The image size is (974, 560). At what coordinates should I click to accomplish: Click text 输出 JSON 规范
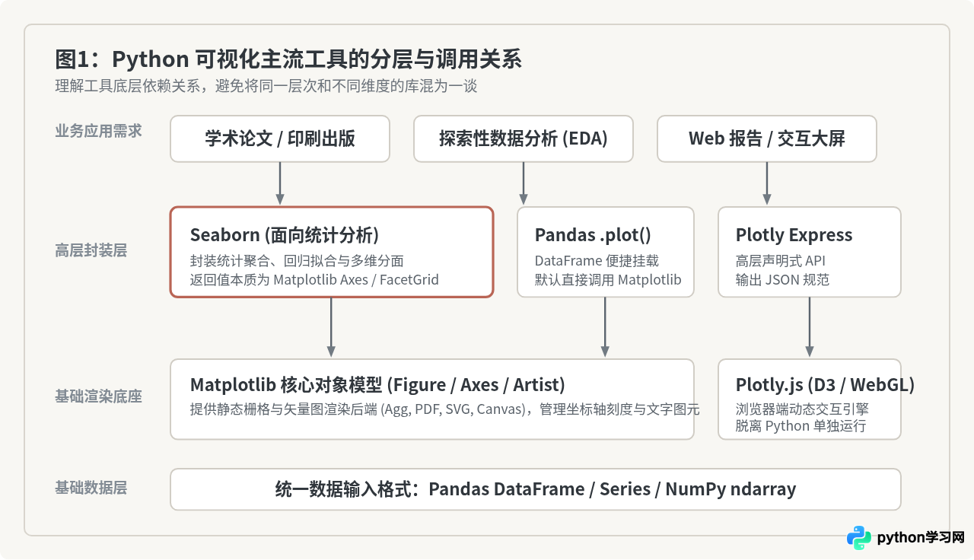(782, 280)
